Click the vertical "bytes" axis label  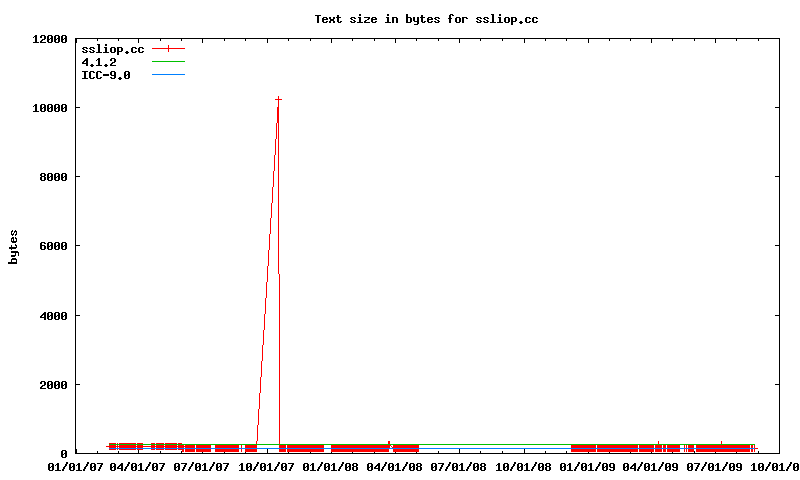[x=14, y=246]
